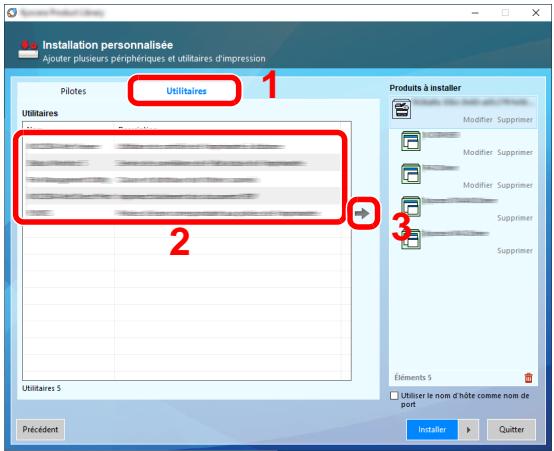Viewport: 554px width, 451px height.
Task: Enable 'Utiliser le nom d'hôte comme nom de port'
Action: 394,396
